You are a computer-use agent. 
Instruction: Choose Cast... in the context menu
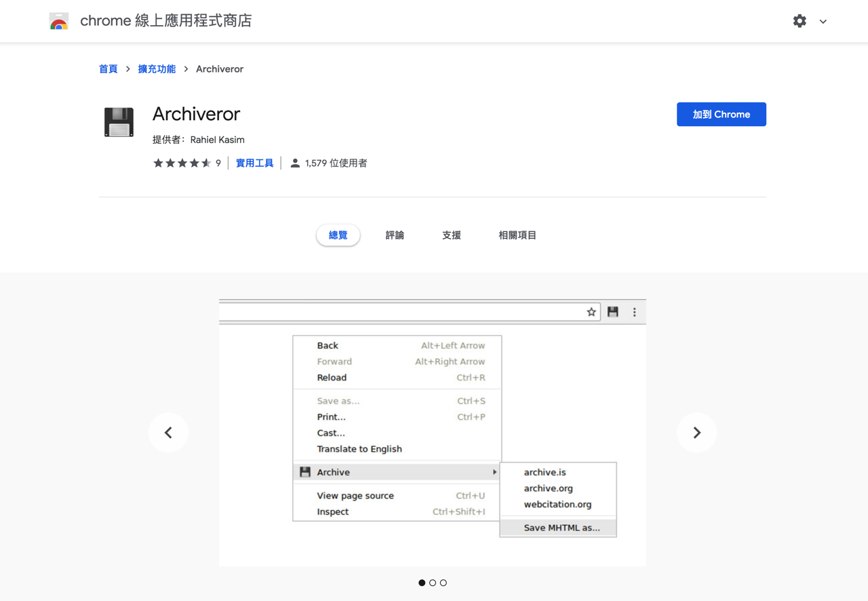(397, 433)
